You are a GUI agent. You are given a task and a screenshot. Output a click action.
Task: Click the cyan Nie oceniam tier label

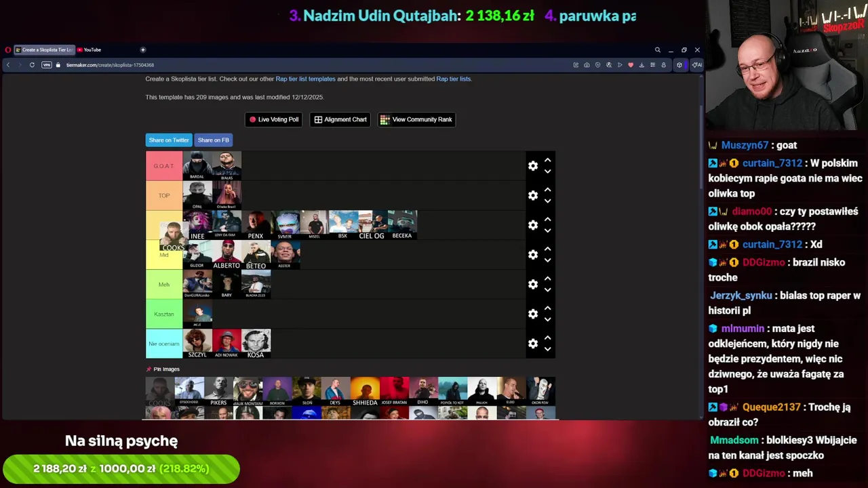pyautogui.click(x=164, y=344)
